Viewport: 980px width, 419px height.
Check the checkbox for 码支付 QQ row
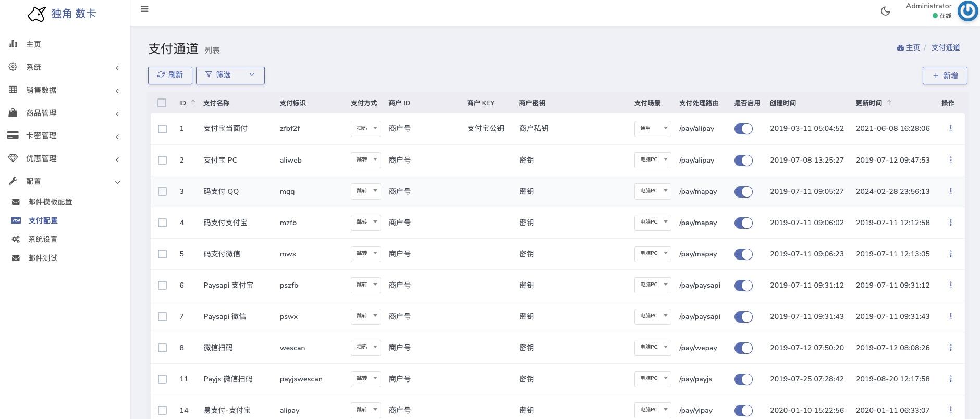[163, 191]
